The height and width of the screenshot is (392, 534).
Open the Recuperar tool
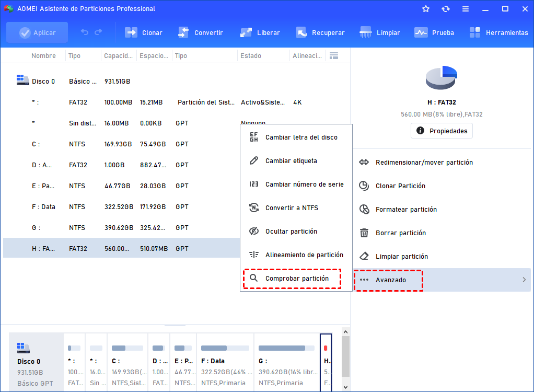point(301,32)
